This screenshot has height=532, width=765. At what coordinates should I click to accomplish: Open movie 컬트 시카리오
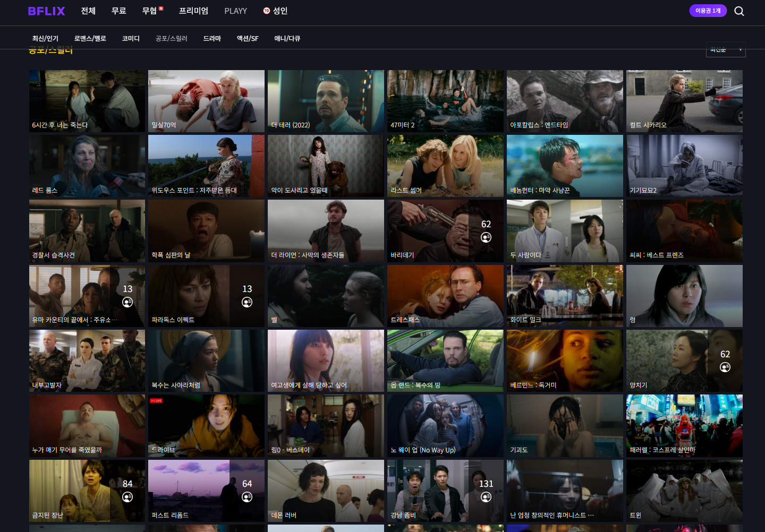684,101
